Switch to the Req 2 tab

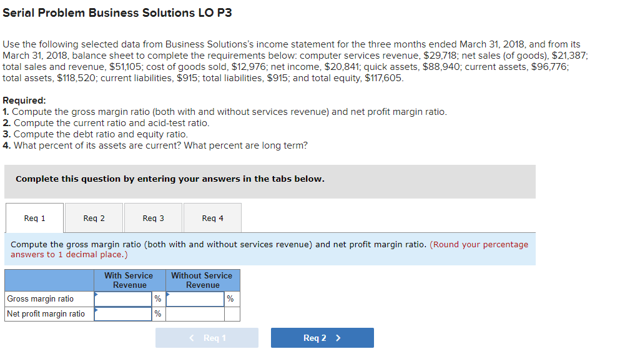(x=94, y=217)
